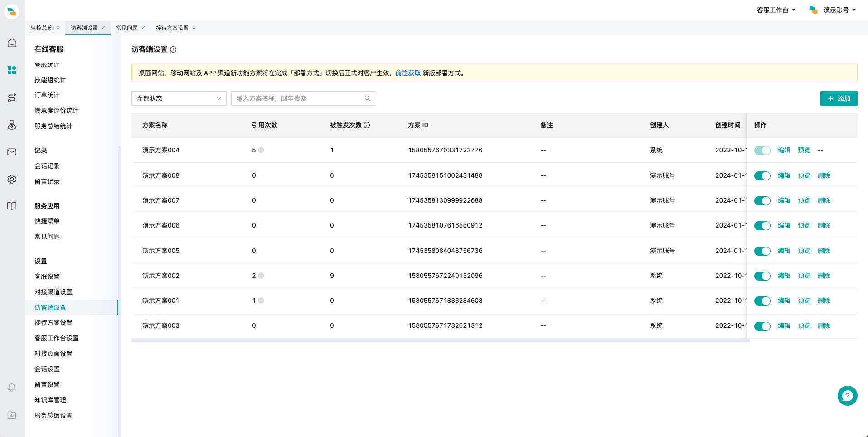The width and height of the screenshot is (868, 437).
Task: Open 快捷菜单 in sidebar
Action: click(47, 221)
